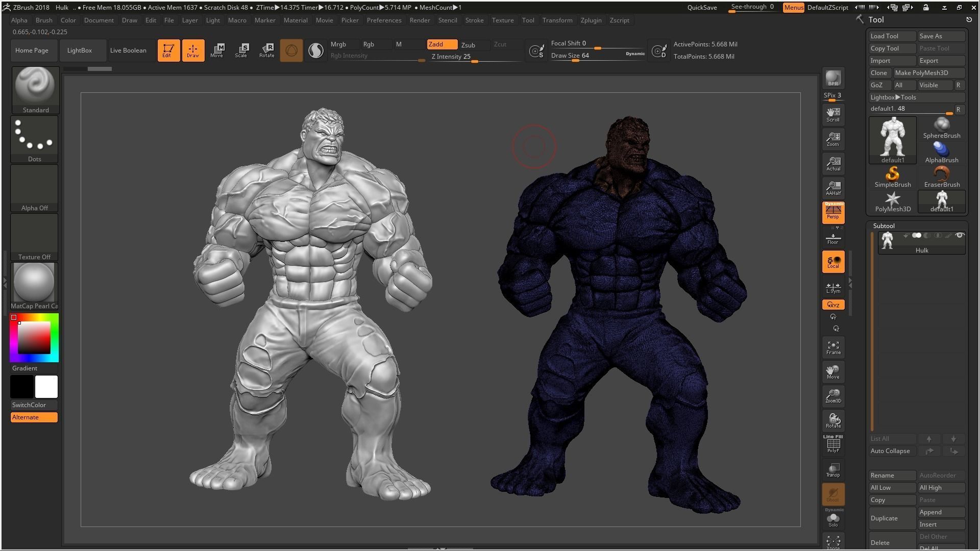Select the SphereBrush tool
Image resolution: width=980 pixels, height=551 pixels.
pyautogui.click(x=942, y=128)
